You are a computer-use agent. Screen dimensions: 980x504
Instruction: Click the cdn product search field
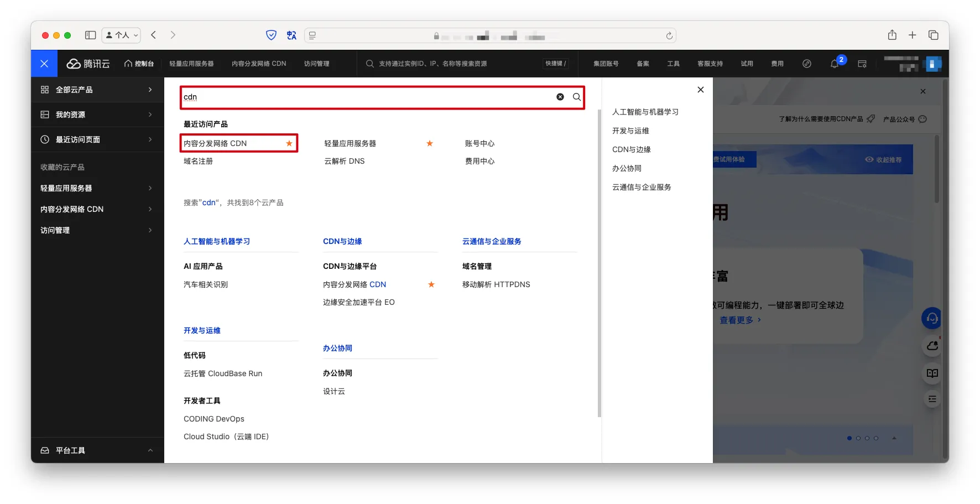point(365,97)
